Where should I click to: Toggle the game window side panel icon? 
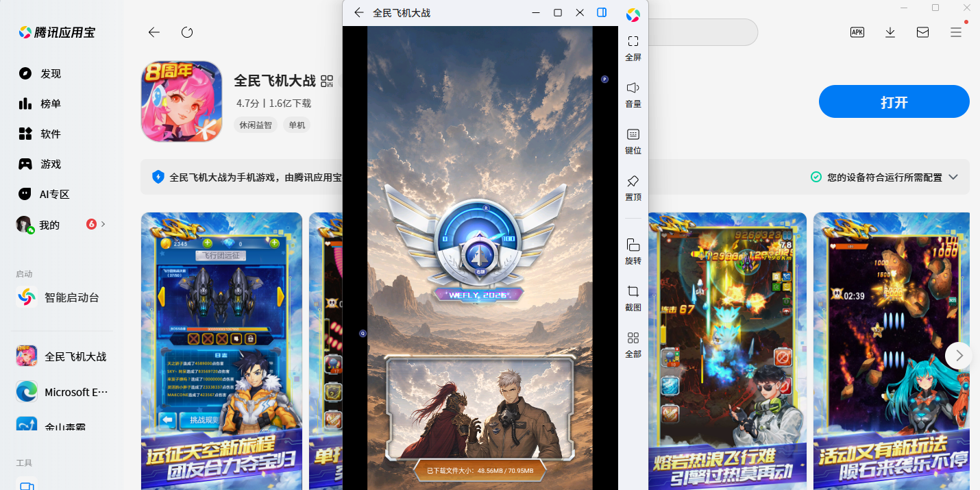tap(602, 13)
